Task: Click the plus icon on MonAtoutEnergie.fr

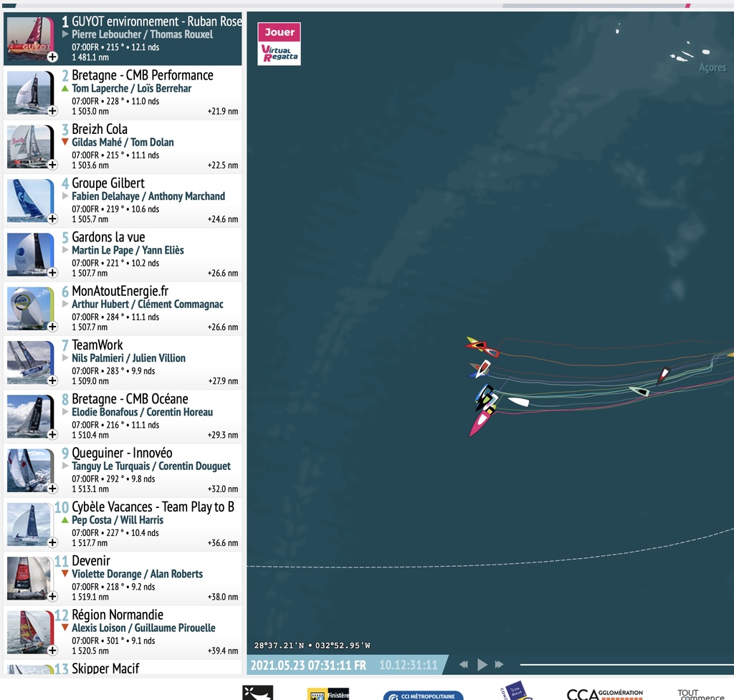Action: pyautogui.click(x=52, y=327)
